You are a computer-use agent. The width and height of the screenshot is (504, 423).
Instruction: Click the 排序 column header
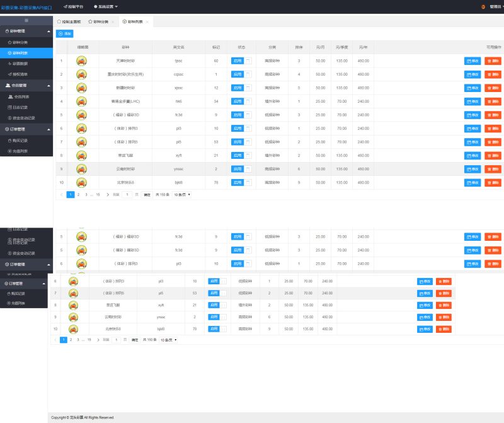pyautogui.click(x=299, y=47)
